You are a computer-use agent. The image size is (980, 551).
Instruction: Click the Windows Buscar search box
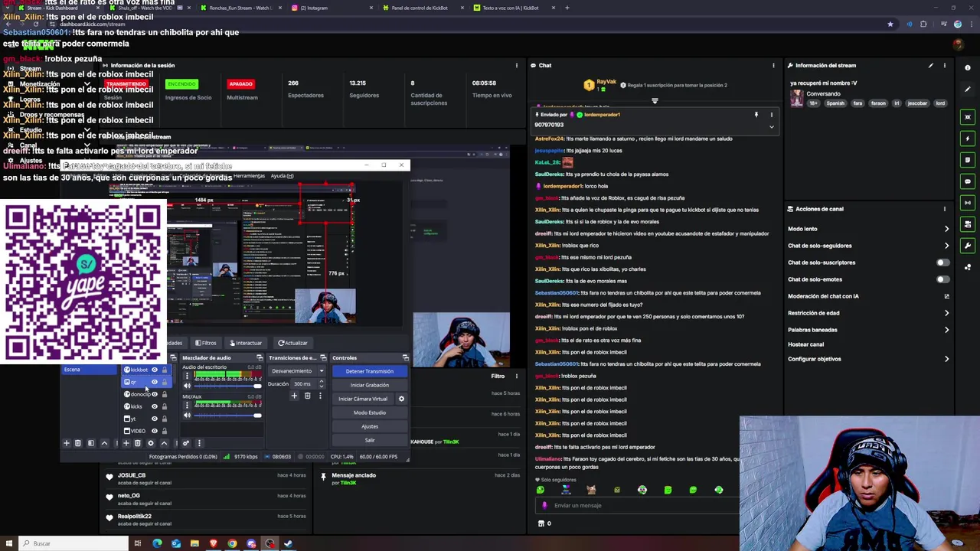(x=73, y=543)
